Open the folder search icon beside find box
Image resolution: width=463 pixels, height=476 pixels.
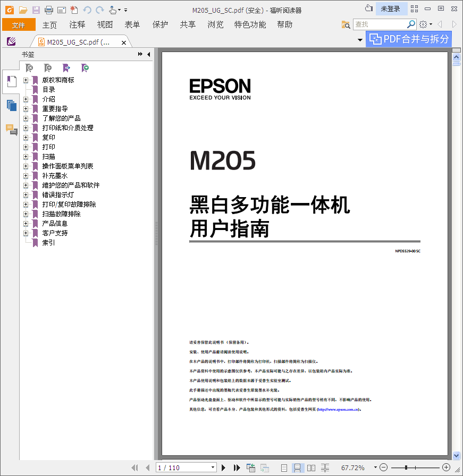tap(346, 24)
